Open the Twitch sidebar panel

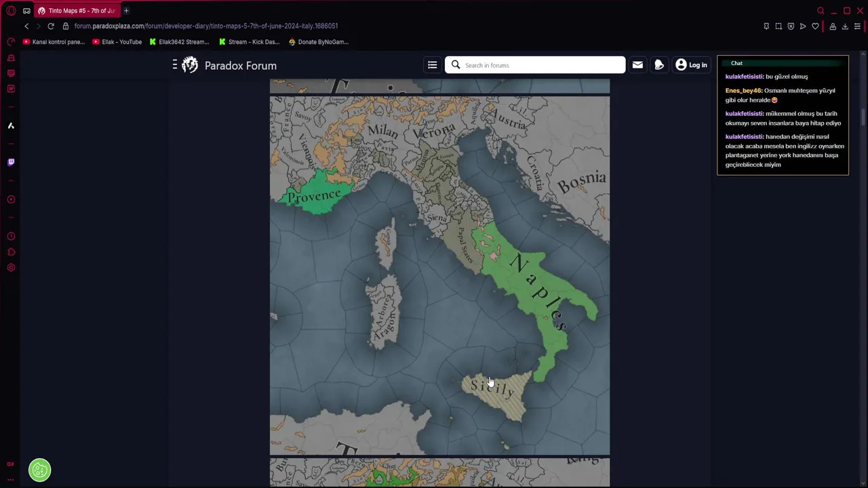click(11, 162)
